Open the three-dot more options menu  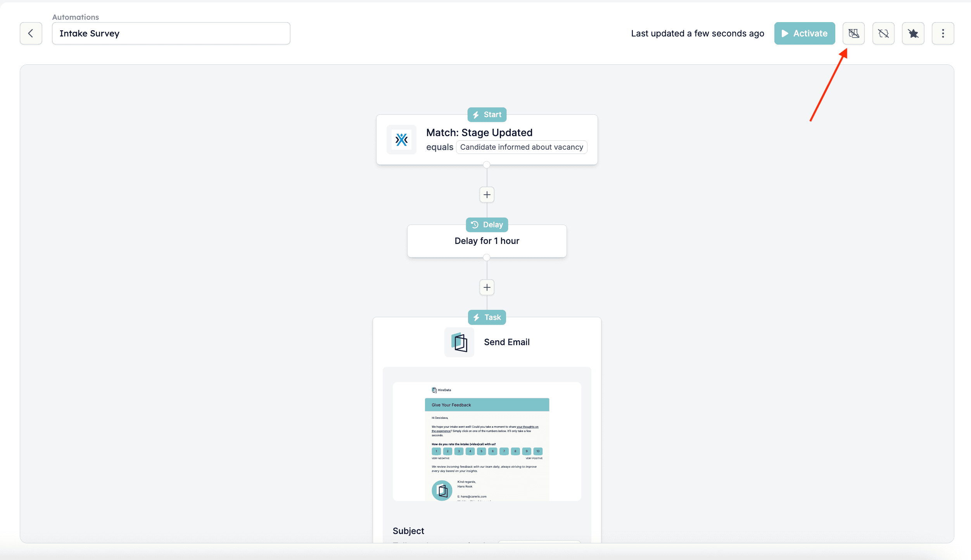pos(943,33)
